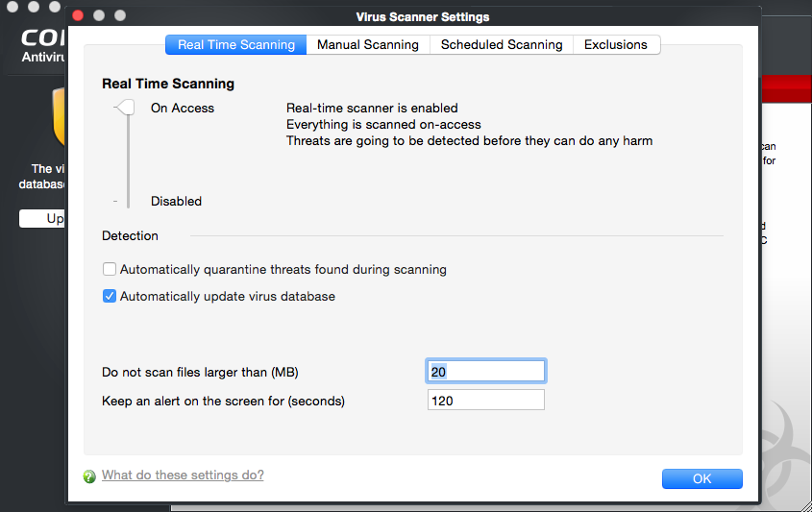812x512 pixels.
Task: Click the alert duration seconds field
Action: point(485,401)
